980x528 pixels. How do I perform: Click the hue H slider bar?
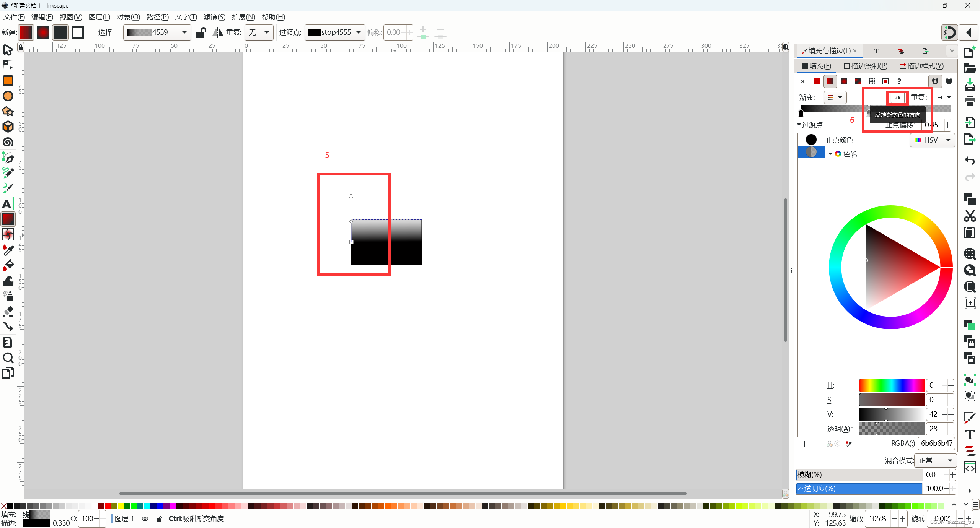(x=891, y=385)
